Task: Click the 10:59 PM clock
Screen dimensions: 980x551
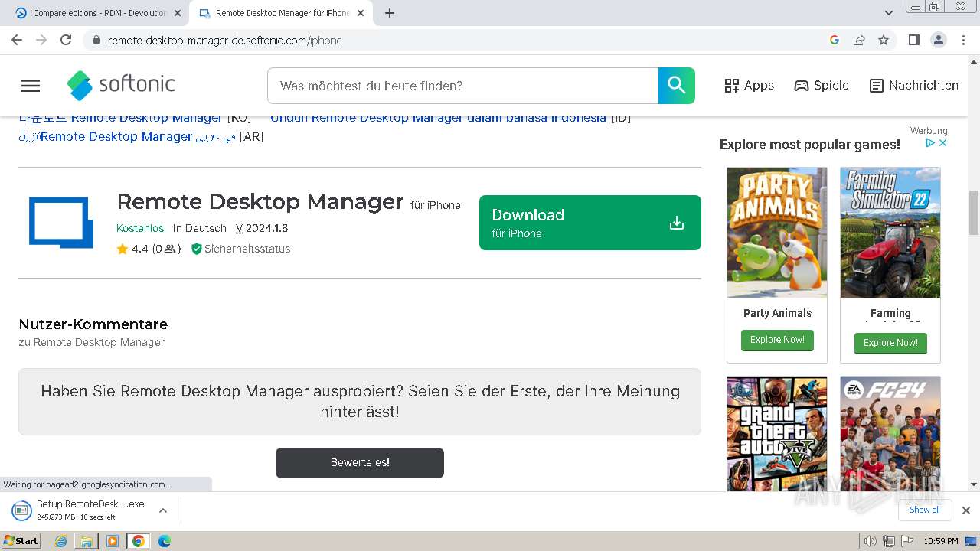Action: [941, 541]
